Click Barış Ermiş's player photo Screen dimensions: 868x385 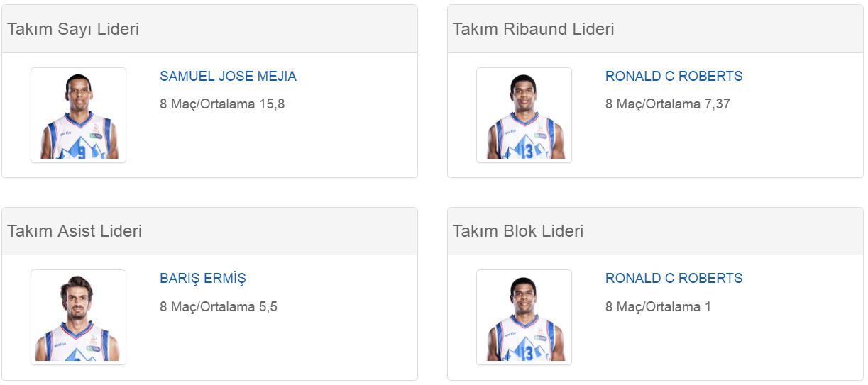tap(78, 318)
